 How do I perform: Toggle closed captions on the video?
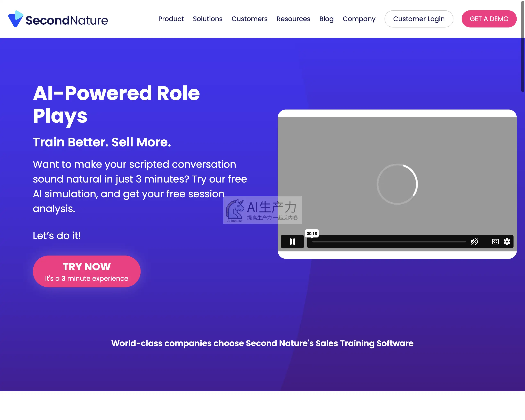tap(495, 242)
